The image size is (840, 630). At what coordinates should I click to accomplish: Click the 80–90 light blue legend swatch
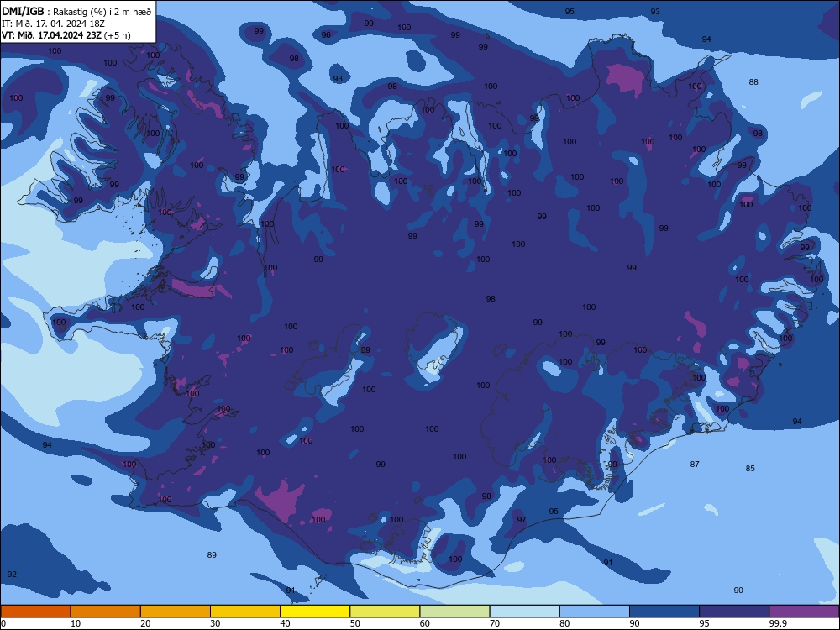pos(595,612)
